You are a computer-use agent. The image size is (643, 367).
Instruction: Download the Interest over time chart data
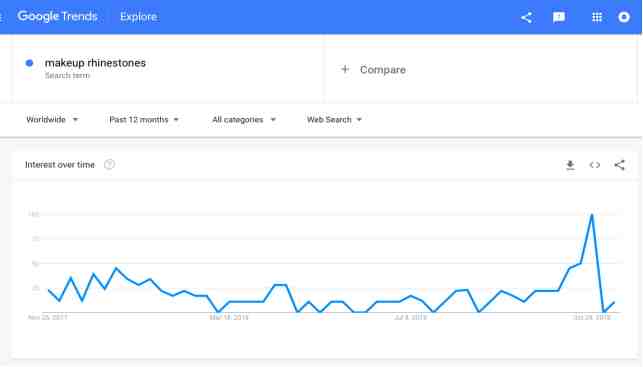(x=570, y=165)
